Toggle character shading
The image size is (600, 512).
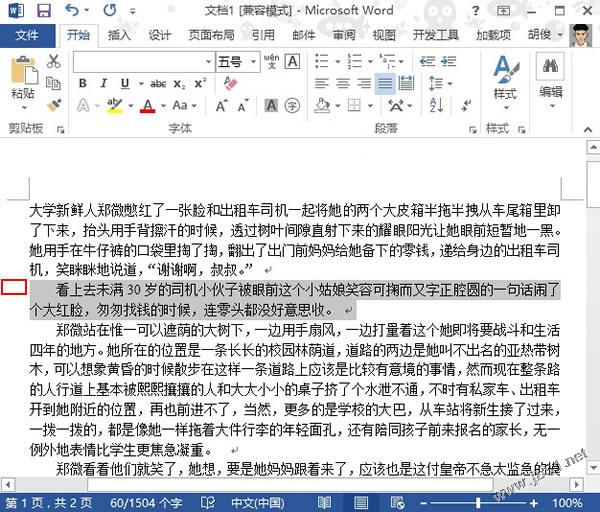(x=271, y=105)
